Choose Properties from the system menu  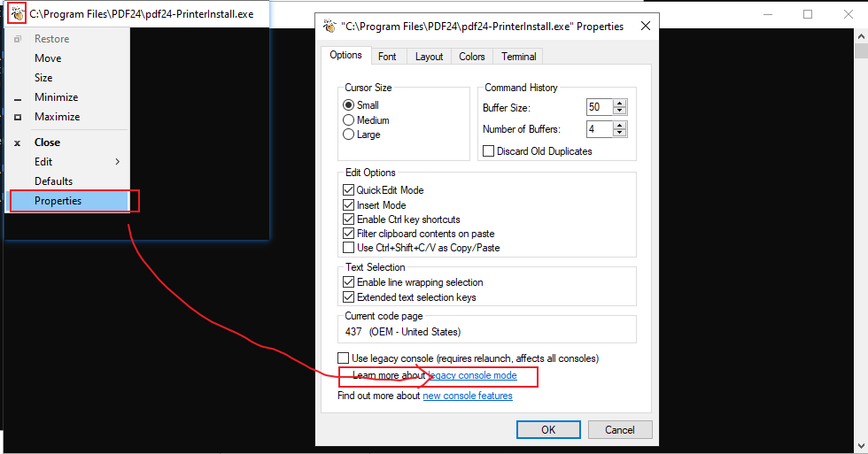tap(58, 201)
